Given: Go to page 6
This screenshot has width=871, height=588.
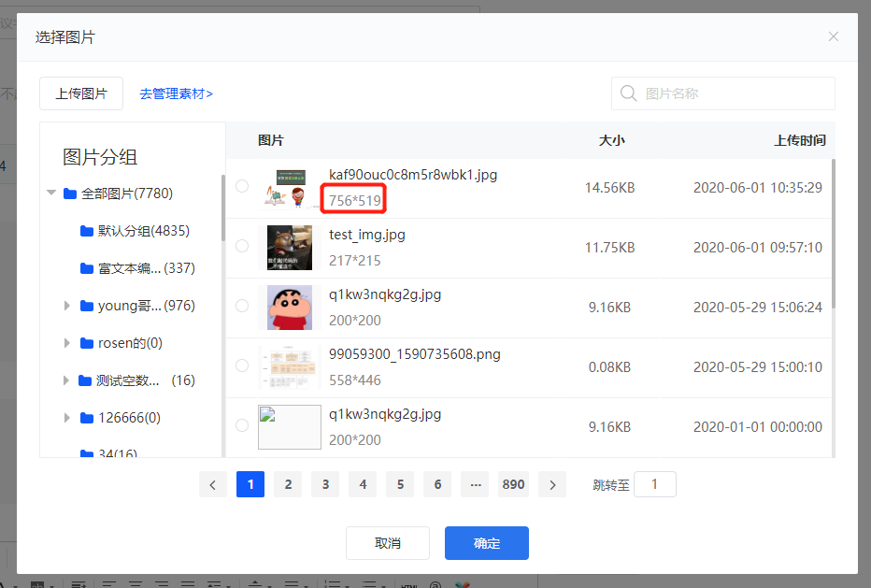Looking at the screenshot, I should (x=437, y=484).
